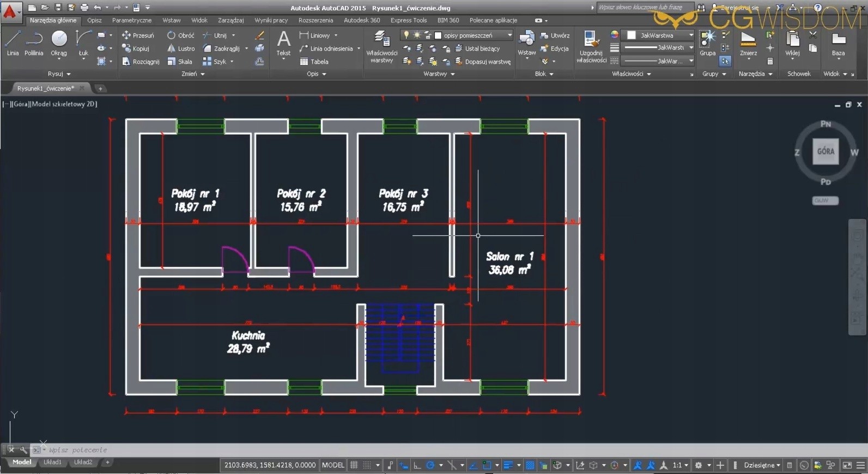
Task: Select the Linia (line) drawing tool
Action: point(13,43)
